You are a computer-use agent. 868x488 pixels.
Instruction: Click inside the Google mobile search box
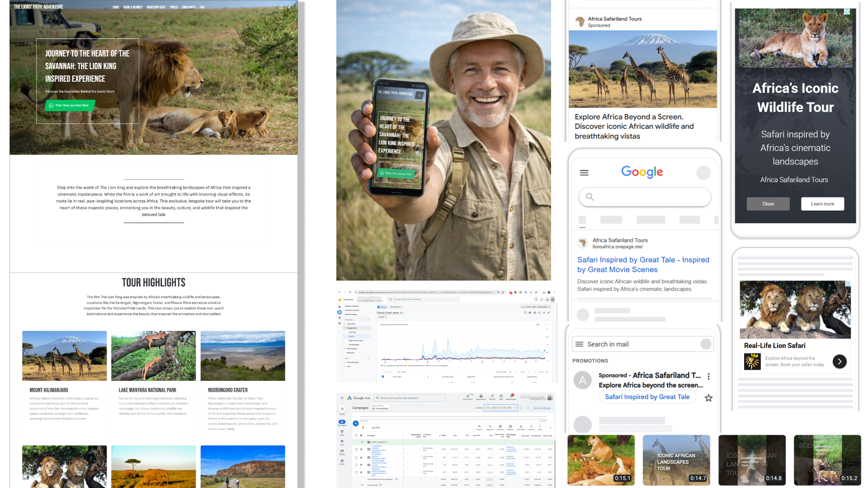click(x=645, y=197)
